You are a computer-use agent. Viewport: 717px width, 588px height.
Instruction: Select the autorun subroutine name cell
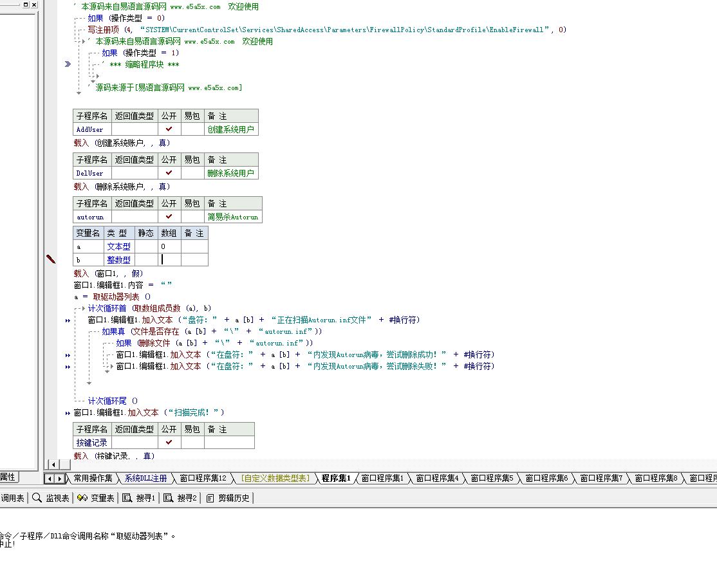(x=93, y=216)
